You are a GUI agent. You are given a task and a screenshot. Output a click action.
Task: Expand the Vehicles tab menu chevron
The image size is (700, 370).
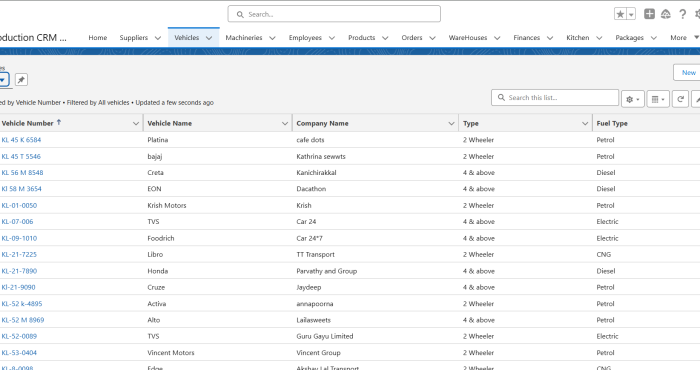(x=209, y=38)
